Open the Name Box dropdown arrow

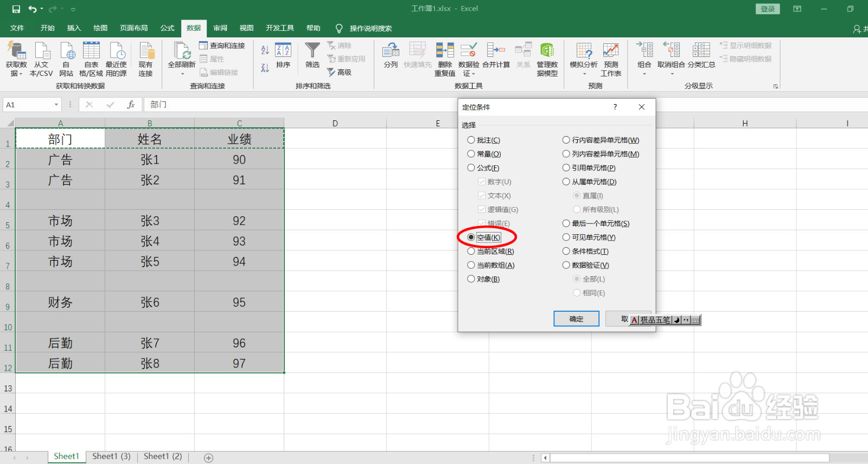coord(56,105)
